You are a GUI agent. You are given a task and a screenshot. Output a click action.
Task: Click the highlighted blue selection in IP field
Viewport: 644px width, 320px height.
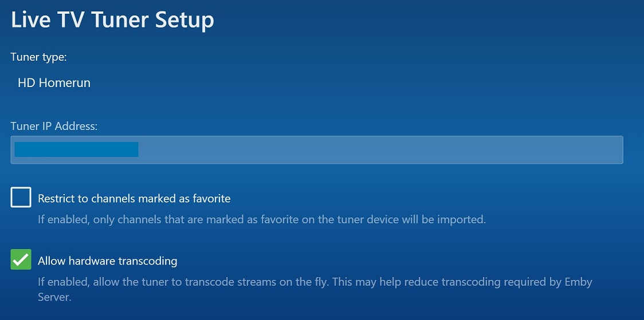tap(76, 149)
